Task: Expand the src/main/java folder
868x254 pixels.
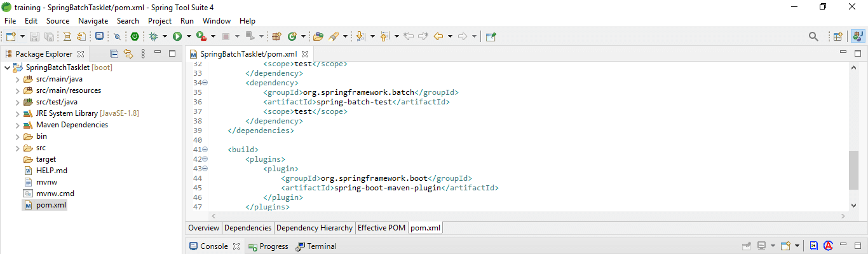Action: (x=17, y=79)
